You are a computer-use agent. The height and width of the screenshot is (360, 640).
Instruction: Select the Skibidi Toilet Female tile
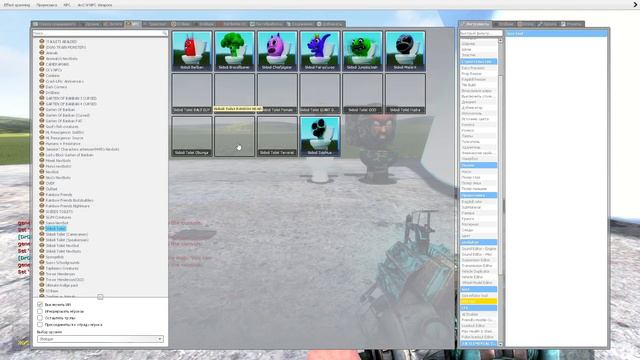tap(277, 93)
